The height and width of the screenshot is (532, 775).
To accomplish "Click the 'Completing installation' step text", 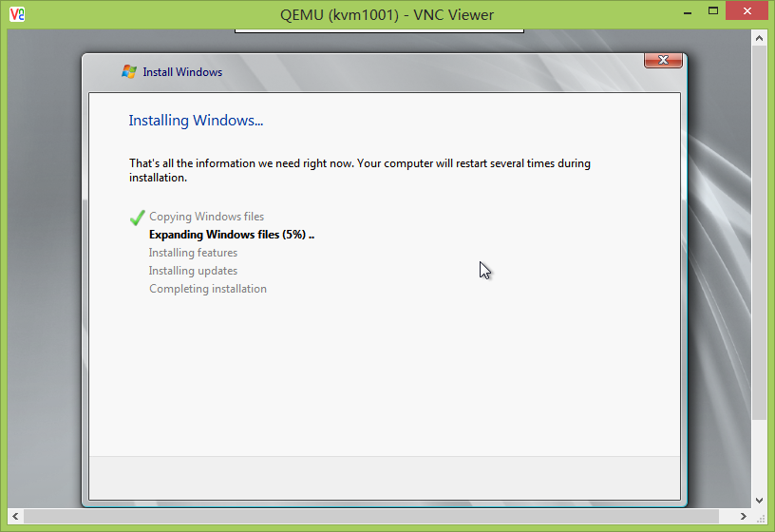I will (208, 289).
